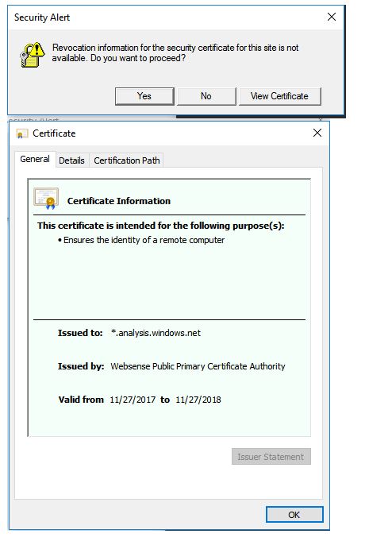Open View Certificate in Security Alert
The height and width of the screenshot is (545, 392).
pyautogui.click(x=279, y=96)
